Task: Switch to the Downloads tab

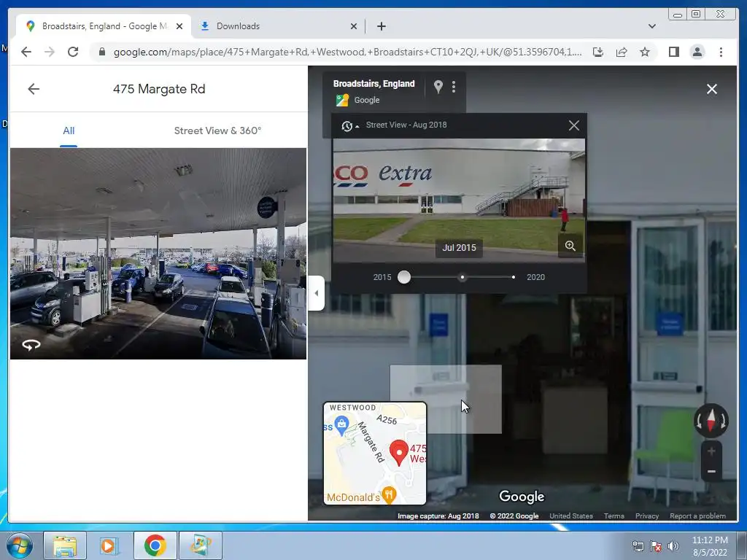Action: tap(279, 26)
